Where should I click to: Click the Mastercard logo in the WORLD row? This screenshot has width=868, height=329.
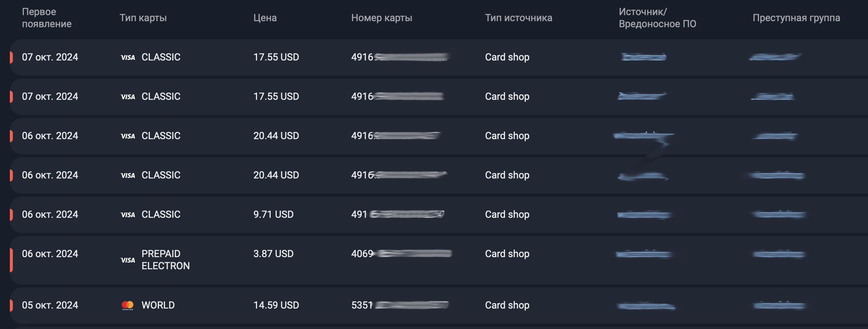[128, 305]
